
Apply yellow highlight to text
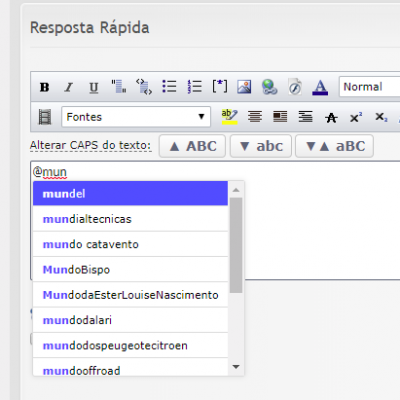(229, 117)
